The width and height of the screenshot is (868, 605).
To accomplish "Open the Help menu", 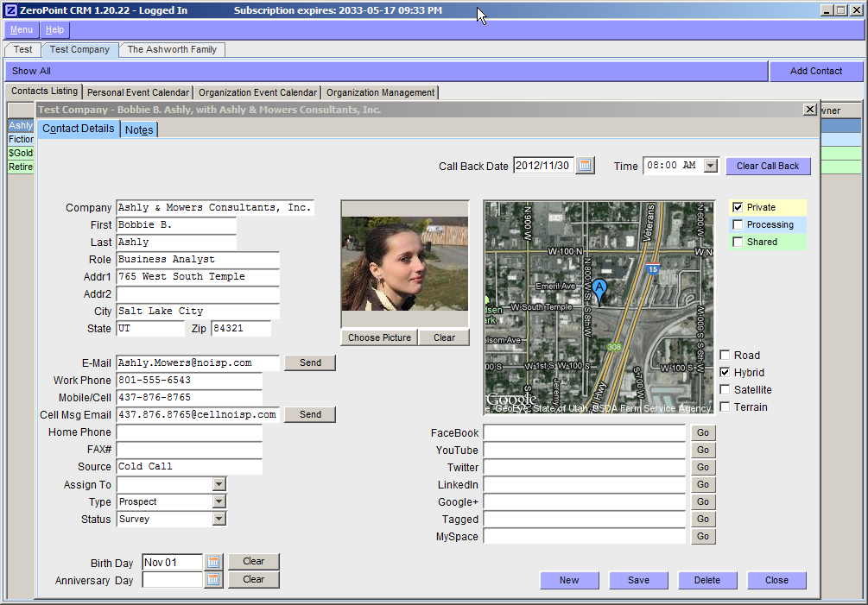I will click(54, 30).
